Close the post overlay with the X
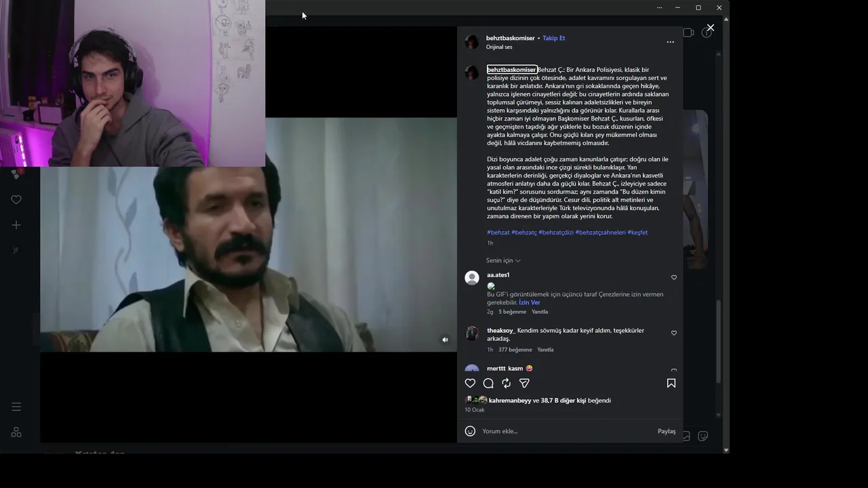This screenshot has height=488, width=868. [710, 28]
